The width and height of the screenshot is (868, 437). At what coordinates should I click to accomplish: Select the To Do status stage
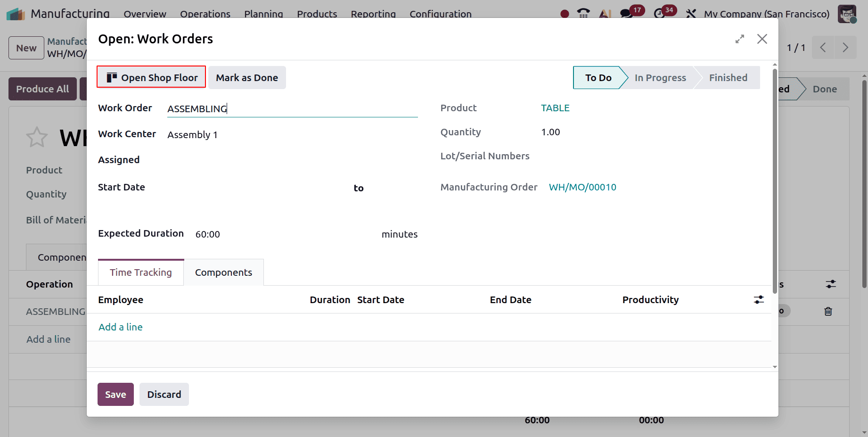point(598,78)
